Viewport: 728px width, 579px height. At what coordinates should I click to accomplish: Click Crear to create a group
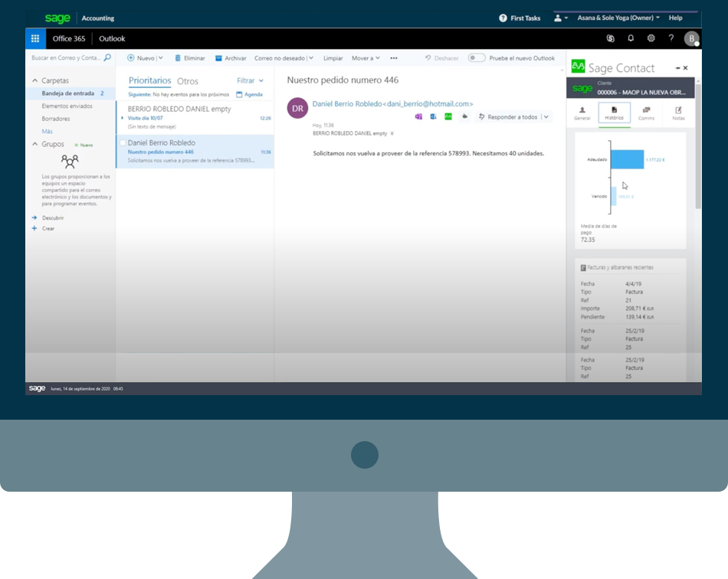48,228
